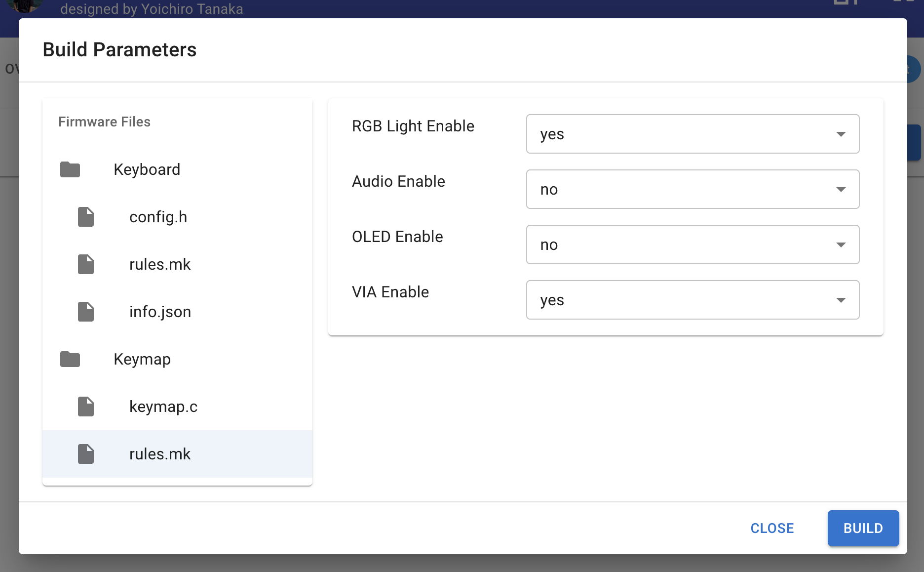Select the Keyboard folder label
The height and width of the screenshot is (572, 924).
[x=147, y=169]
